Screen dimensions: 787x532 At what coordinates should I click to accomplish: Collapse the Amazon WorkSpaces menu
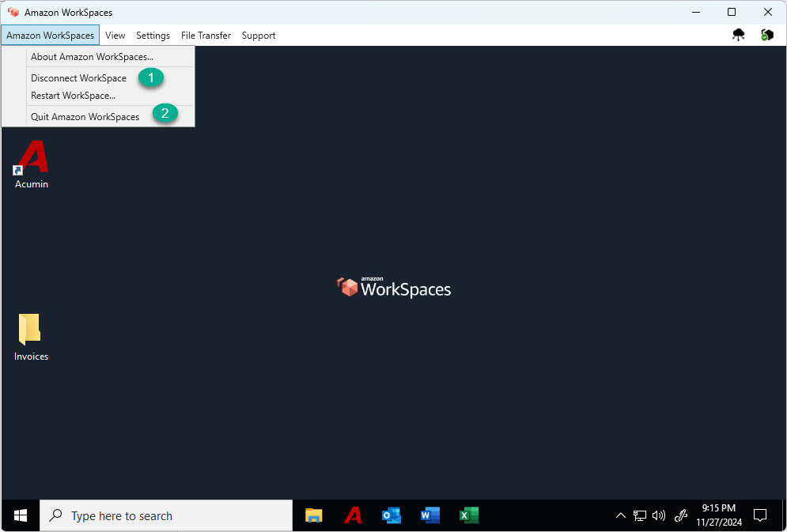pos(50,35)
